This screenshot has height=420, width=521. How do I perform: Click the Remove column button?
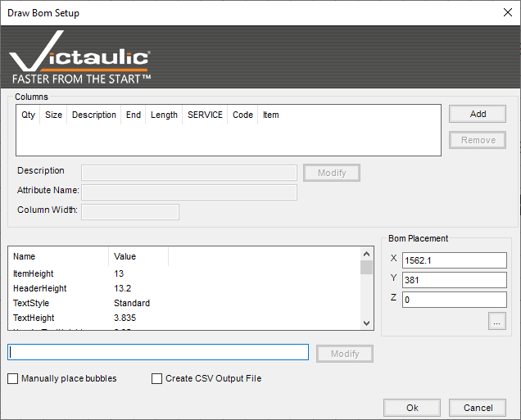[x=478, y=140]
